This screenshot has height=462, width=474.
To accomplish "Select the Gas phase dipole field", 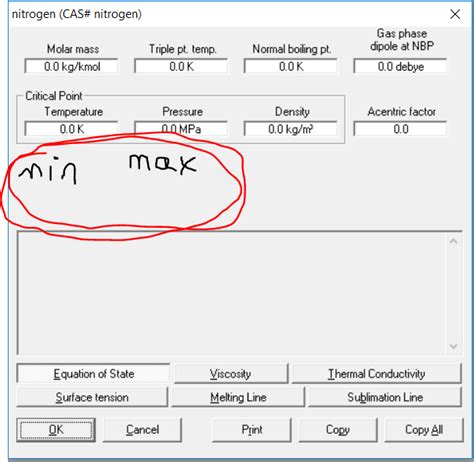I will [400, 66].
